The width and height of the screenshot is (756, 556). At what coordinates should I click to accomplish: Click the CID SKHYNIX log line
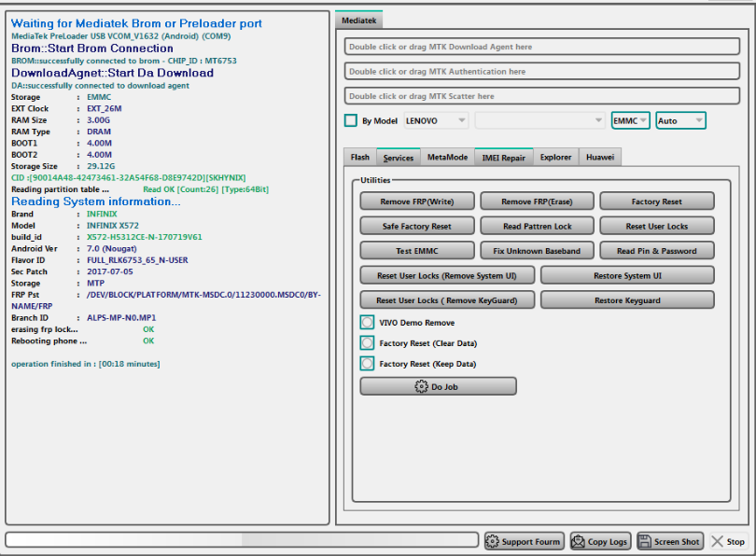[128, 178]
